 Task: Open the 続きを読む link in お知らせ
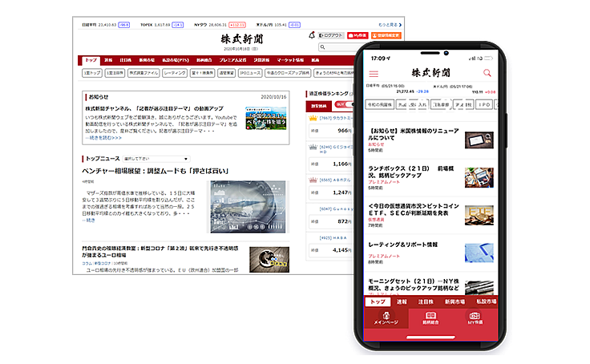click(x=104, y=137)
